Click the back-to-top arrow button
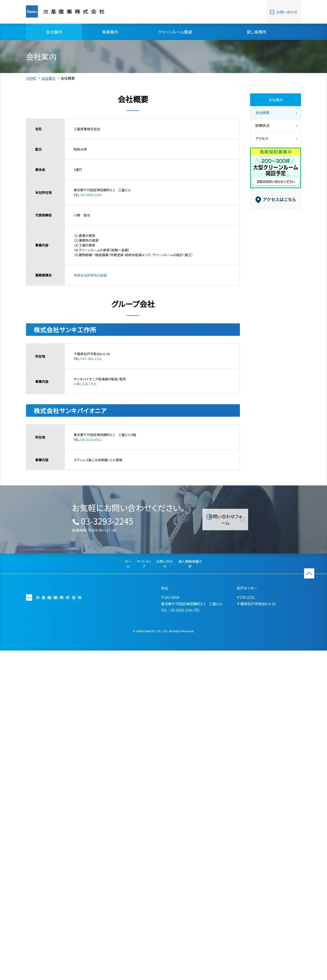 (x=309, y=573)
